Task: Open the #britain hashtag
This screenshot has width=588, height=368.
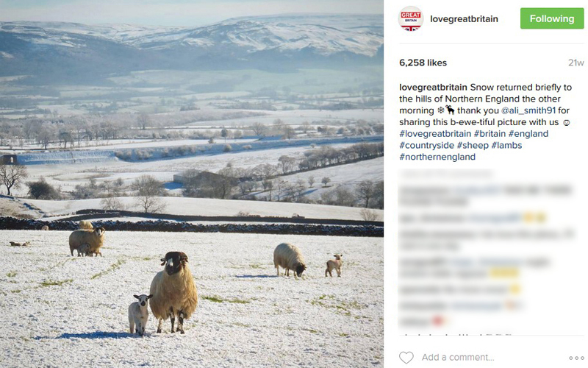Action: (490, 134)
